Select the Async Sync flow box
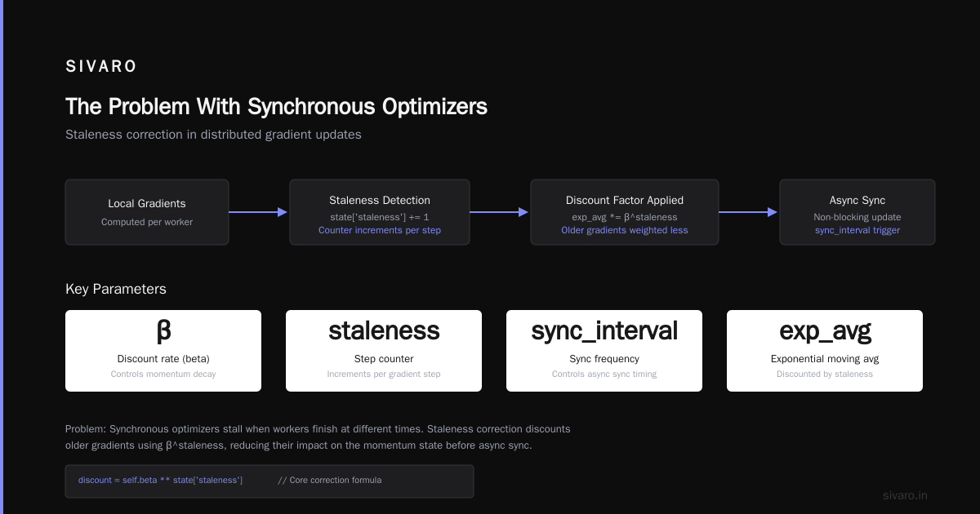980x514 pixels. point(857,212)
